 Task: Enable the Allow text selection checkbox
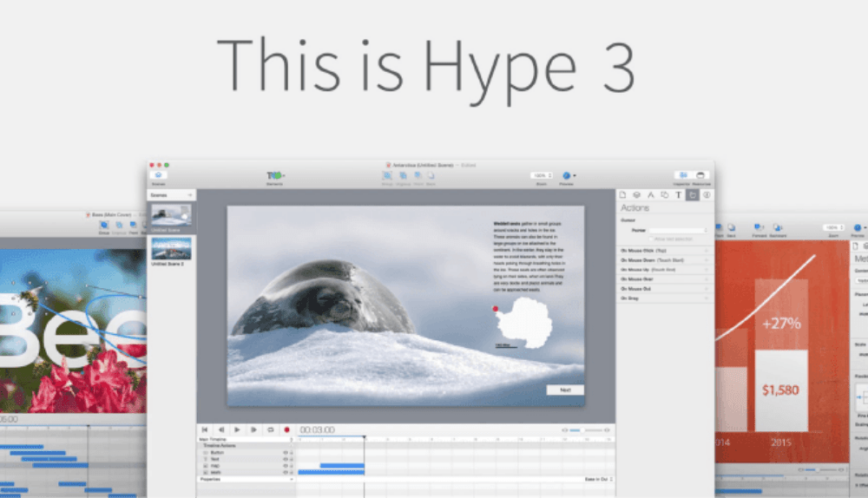(652, 239)
